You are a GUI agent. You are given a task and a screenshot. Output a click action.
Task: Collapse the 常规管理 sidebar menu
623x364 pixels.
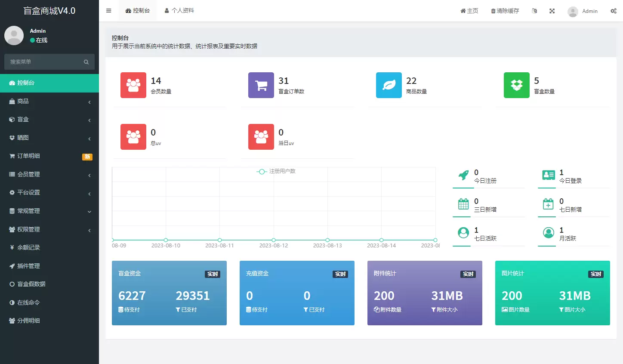pos(49,211)
